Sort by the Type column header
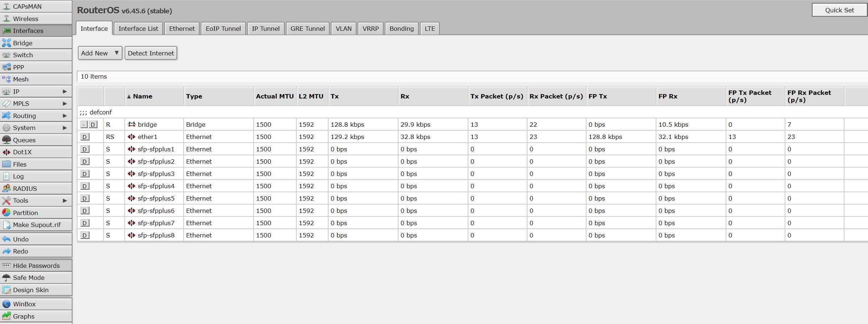This screenshot has height=324, width=868. (218, 96)
